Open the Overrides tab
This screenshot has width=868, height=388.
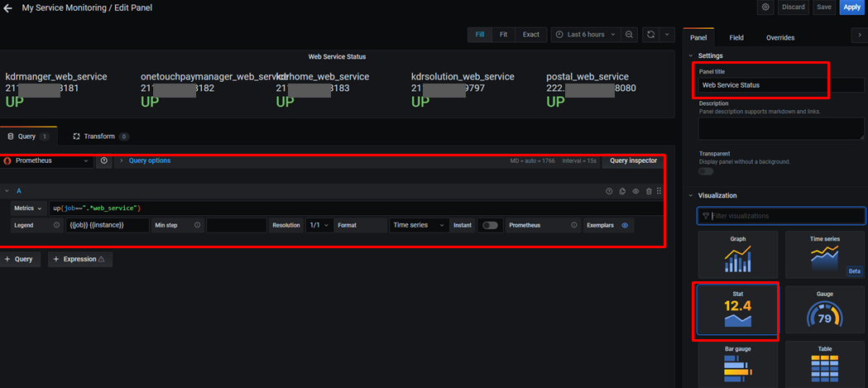pyautogui.click(x=780, y=37)
